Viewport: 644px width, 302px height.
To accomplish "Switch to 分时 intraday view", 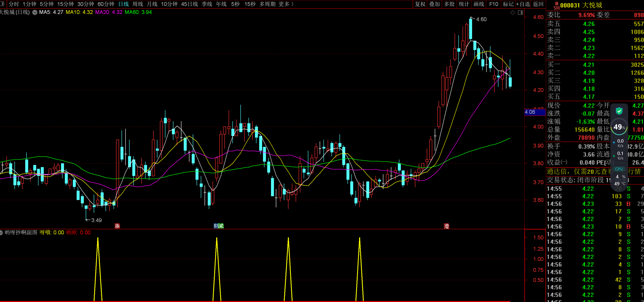I will pyautogui.click(x=14, y=4).
